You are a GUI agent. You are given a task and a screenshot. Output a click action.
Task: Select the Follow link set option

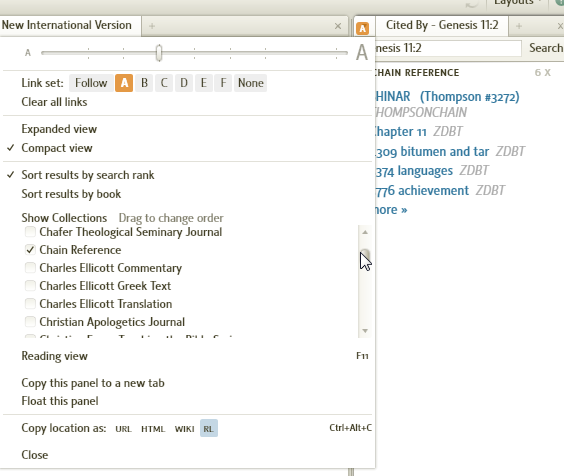pos(91,83)
